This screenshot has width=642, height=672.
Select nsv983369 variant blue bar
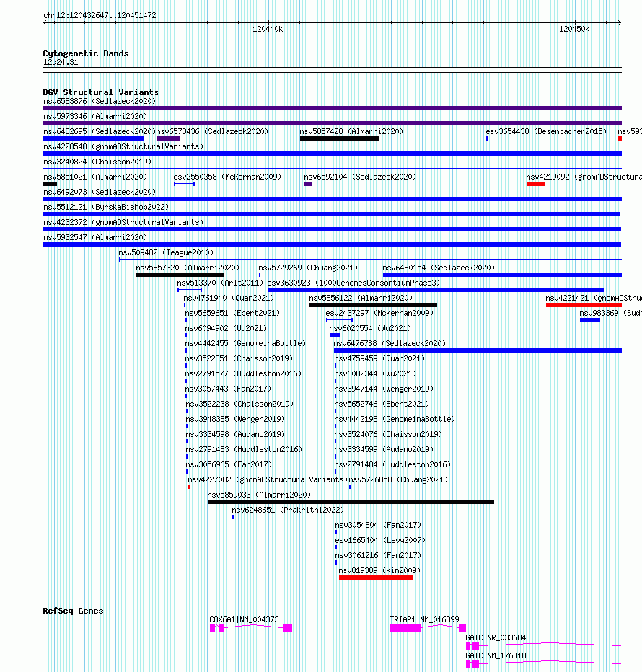tap(589, 320)
